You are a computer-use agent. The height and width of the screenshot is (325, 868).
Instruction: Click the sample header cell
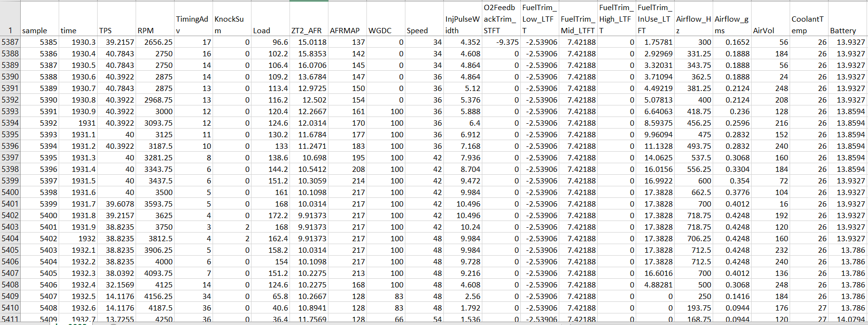point(39,19)
